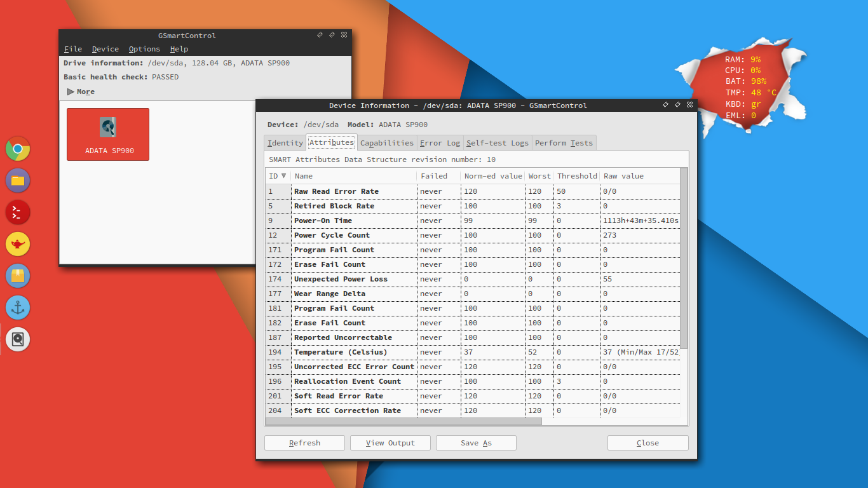Select the Temperature (Celsius) row
The height and width of the screenshot is (488, 868).
coord(473,352)
